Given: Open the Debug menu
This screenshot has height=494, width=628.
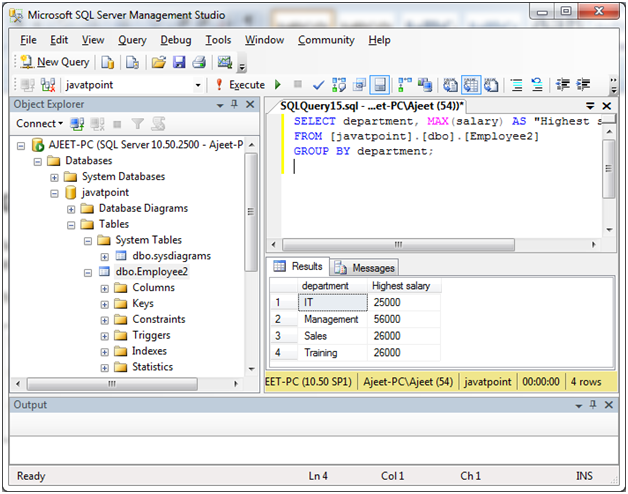Looking at the screenshot, I should tap(176, 40).
